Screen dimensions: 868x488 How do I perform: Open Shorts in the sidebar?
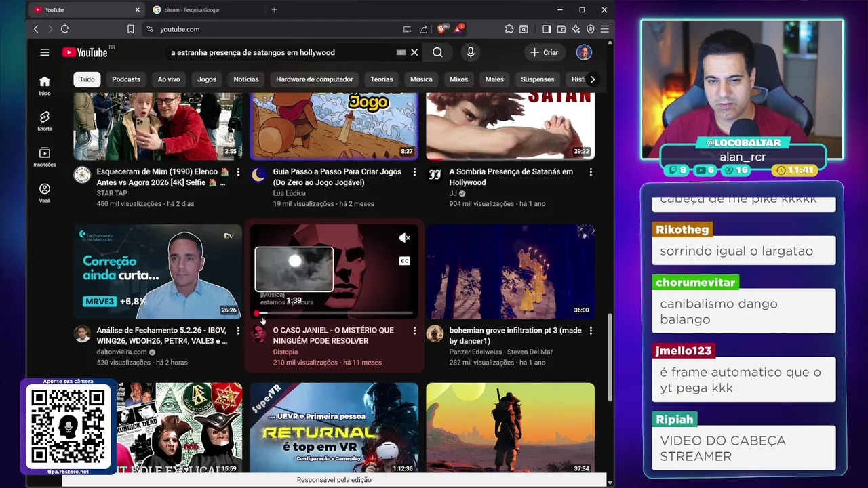(45, 121)
